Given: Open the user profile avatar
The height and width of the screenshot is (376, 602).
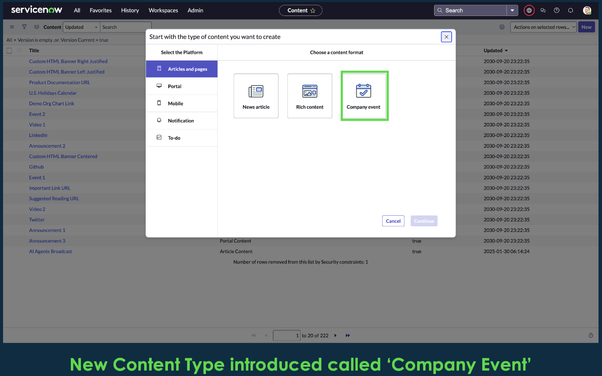Looking at the screenshot, I should [x=587, y=10].
